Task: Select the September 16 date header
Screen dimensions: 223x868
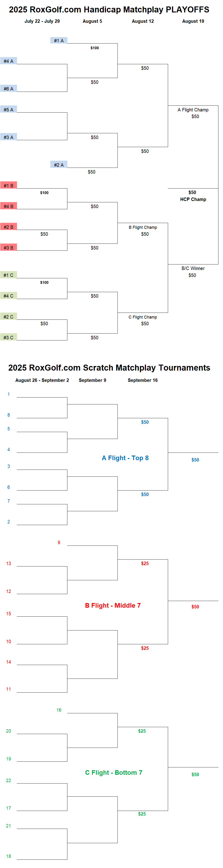Action: pos(143,380)
